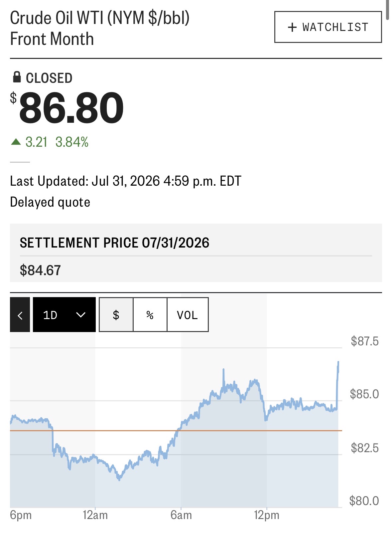
Task: Click the plus icon in Watchlist button
Action: [x=292, y=27]
